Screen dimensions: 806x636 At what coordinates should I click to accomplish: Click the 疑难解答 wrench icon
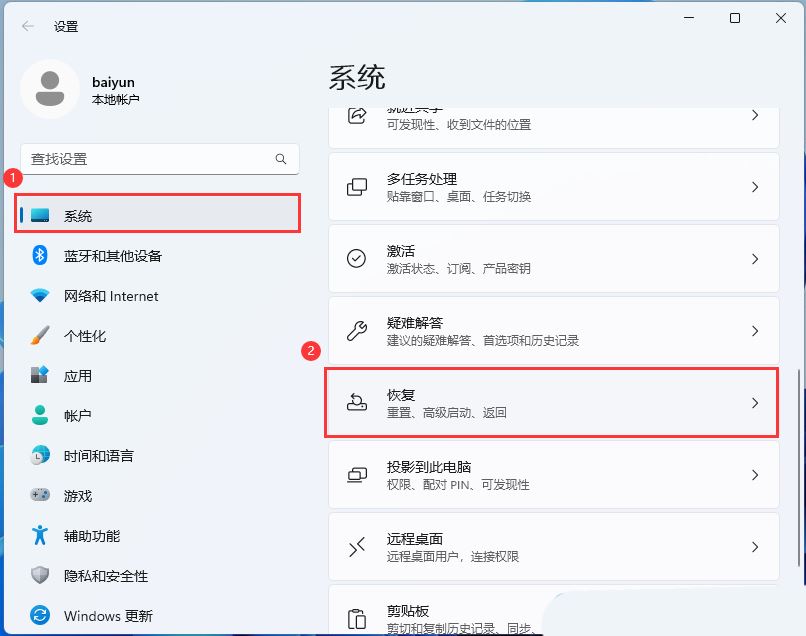point(357,331)
